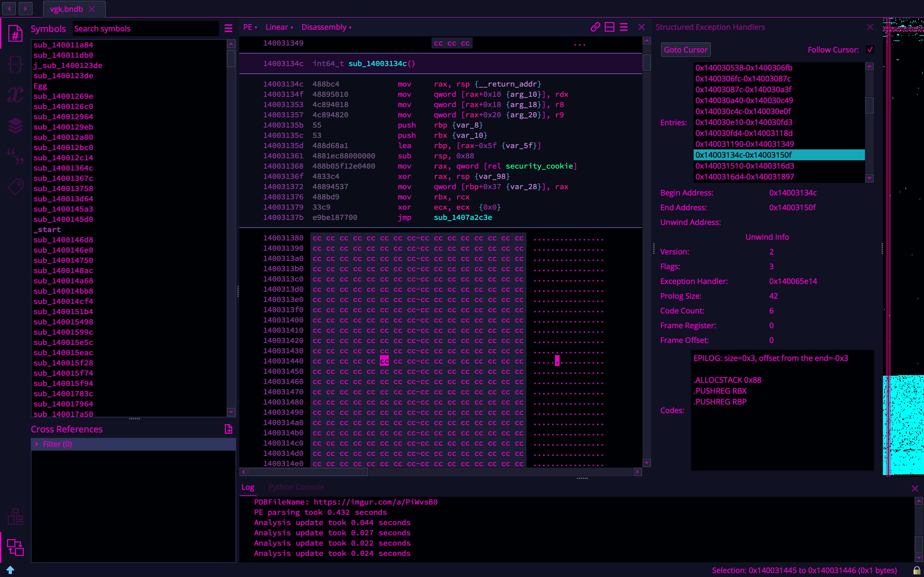Open the Linear view dropdown
This screenshot has width=924, height=577.
click(279, 27)
